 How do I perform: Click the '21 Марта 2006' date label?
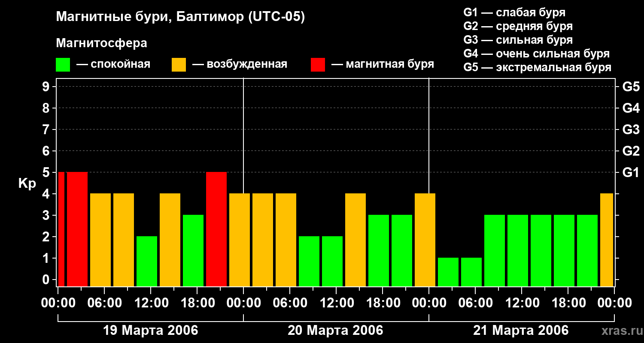pos(521,331)
